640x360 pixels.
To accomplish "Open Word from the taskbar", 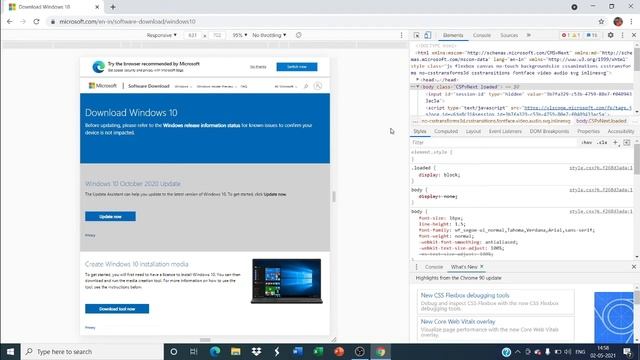I will pos(298,351).
